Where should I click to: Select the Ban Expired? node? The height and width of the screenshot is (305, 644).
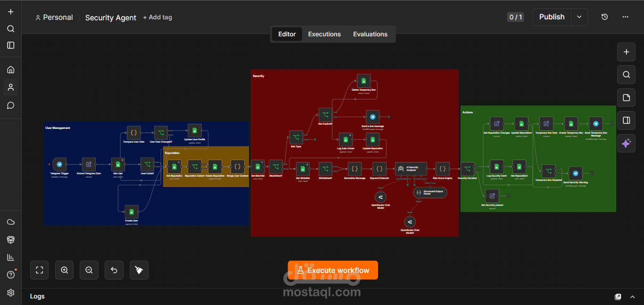point(325,115)
